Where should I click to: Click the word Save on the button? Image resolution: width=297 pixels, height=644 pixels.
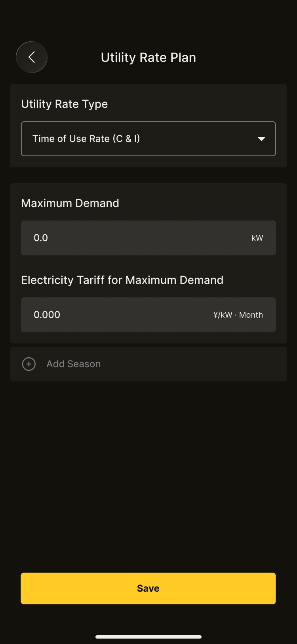click(148, 588)
